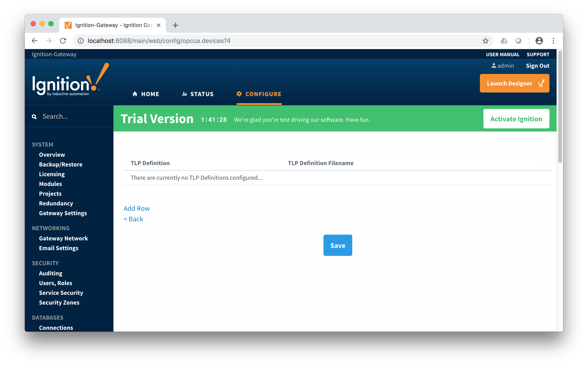This screenshot has height=367, width=588.
Task: Click the Ignition logo
Action: pyautogui.click(x=71, y=79)
